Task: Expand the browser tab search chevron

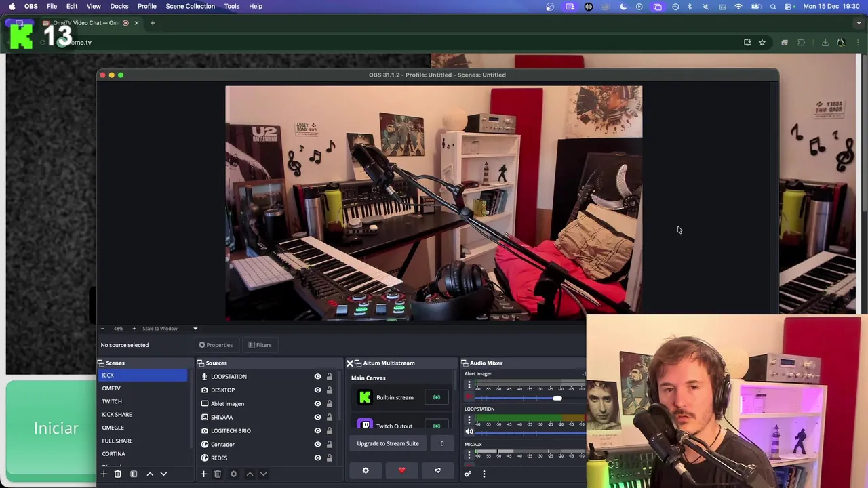Action: (x=859, y=23)
